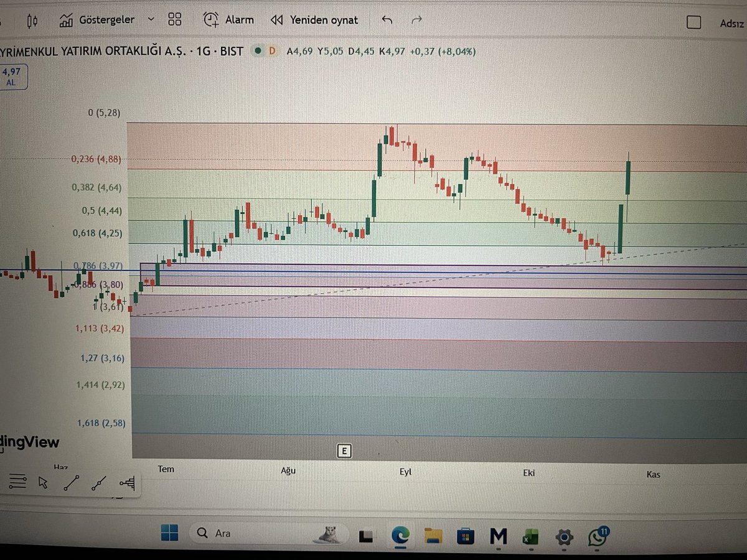Viewport: 747px width, 560px height.
Task: Open the indicator templates grid icon
Action: coord(175,19)
